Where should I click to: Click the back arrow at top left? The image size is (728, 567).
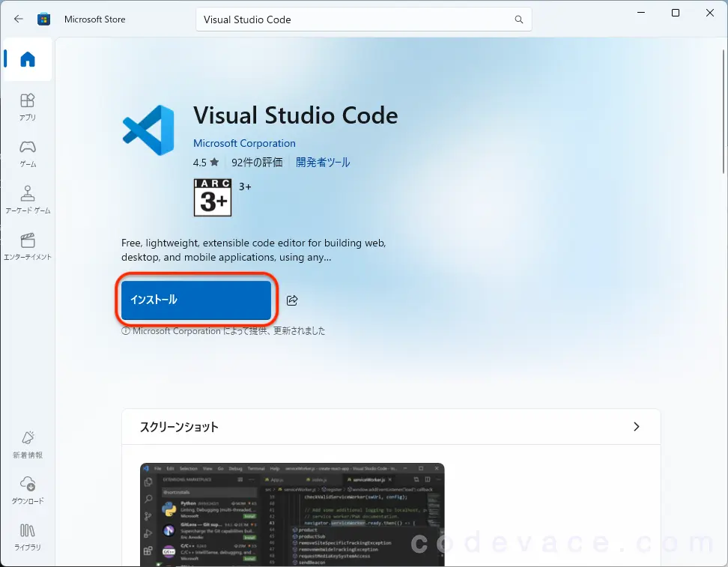(16, 19)
